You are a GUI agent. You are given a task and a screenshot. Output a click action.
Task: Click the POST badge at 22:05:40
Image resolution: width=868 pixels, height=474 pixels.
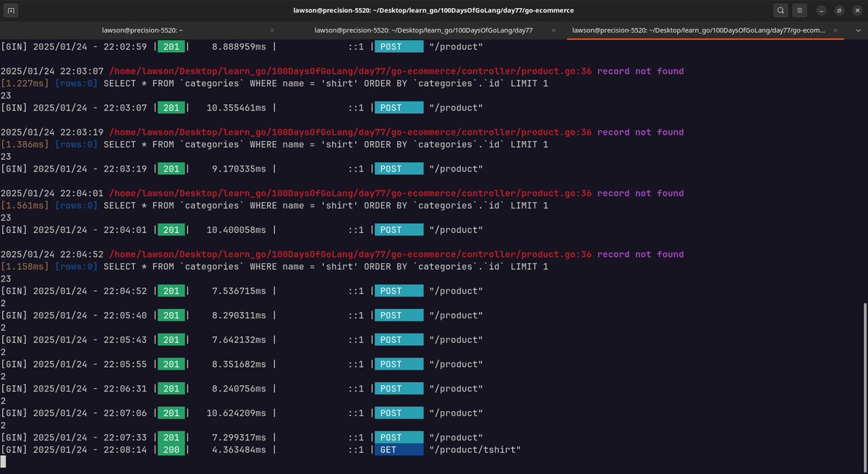(x=399, y=315)
